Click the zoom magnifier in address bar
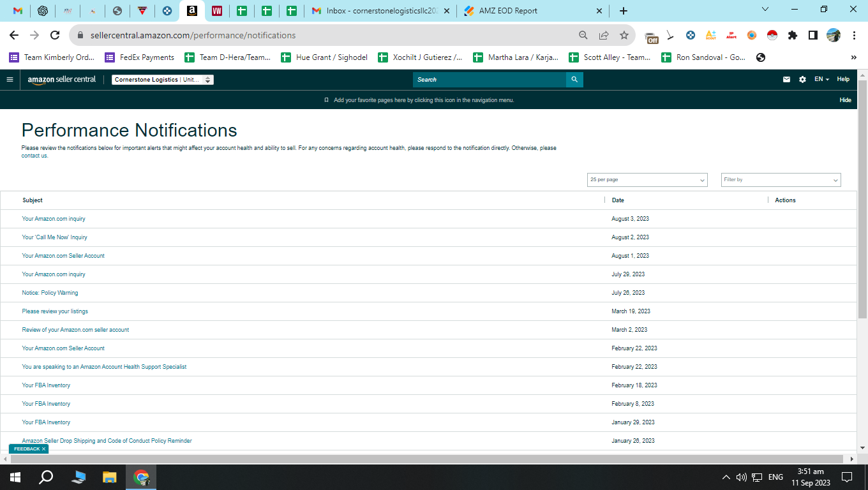Viewport: 868px width, 490px height. pyautogui.click(x=583, y=36)
